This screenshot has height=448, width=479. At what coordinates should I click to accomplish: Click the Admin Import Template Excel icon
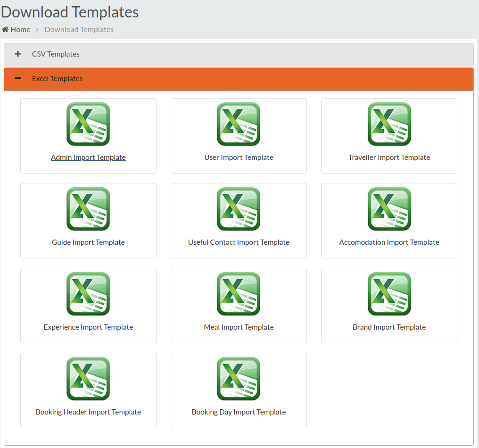(88, 124)
